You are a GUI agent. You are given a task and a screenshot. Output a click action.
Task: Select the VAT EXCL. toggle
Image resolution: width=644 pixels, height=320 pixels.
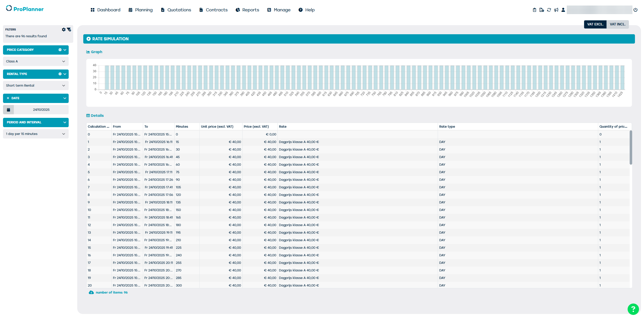595,24
